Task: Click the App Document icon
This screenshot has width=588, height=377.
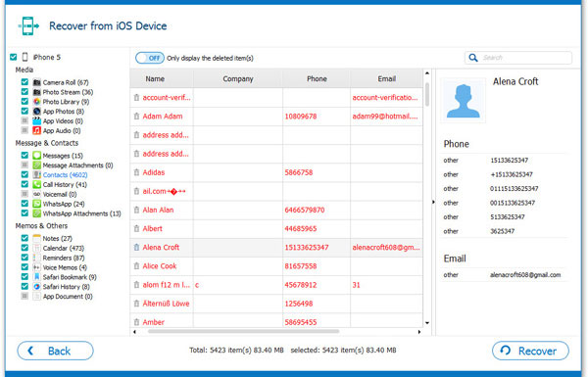Action: pyautogui.click(x=37, y=296)
